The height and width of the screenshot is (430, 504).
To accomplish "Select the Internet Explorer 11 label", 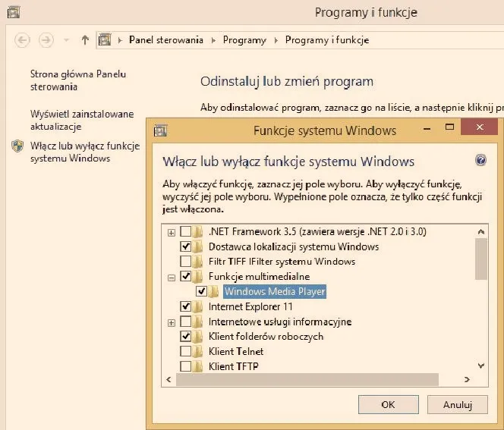I will coord(250,306).
